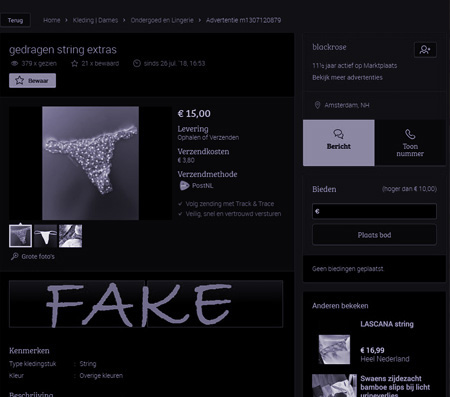Select the first photo thumbnail
Screen dimensions: 450x397
(21, 236)
